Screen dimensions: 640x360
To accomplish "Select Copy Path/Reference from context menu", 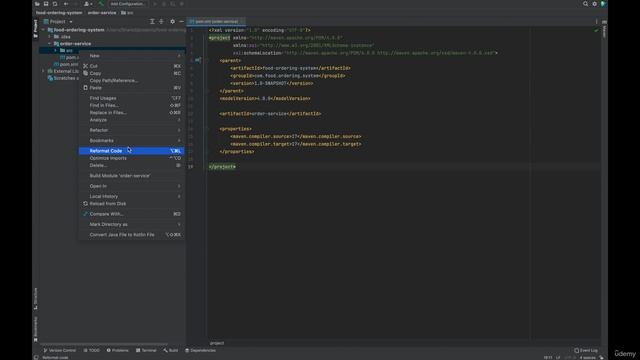I will tap(131, 80).
